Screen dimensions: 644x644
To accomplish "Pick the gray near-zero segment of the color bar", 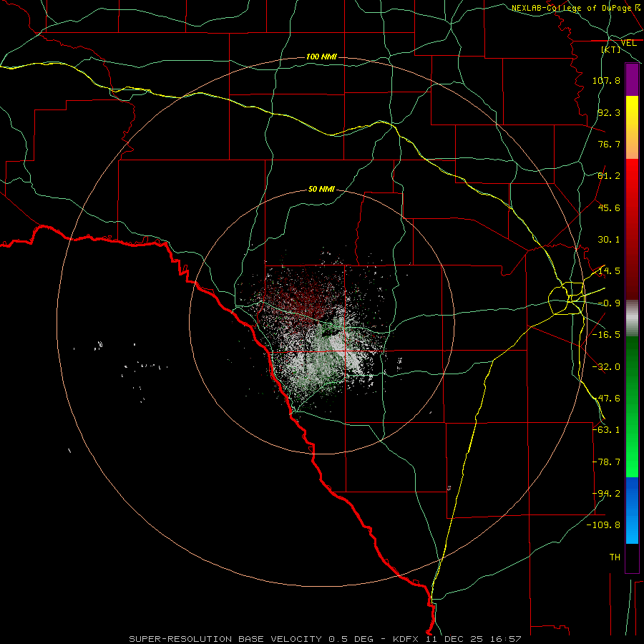I will tap(632, 318).
